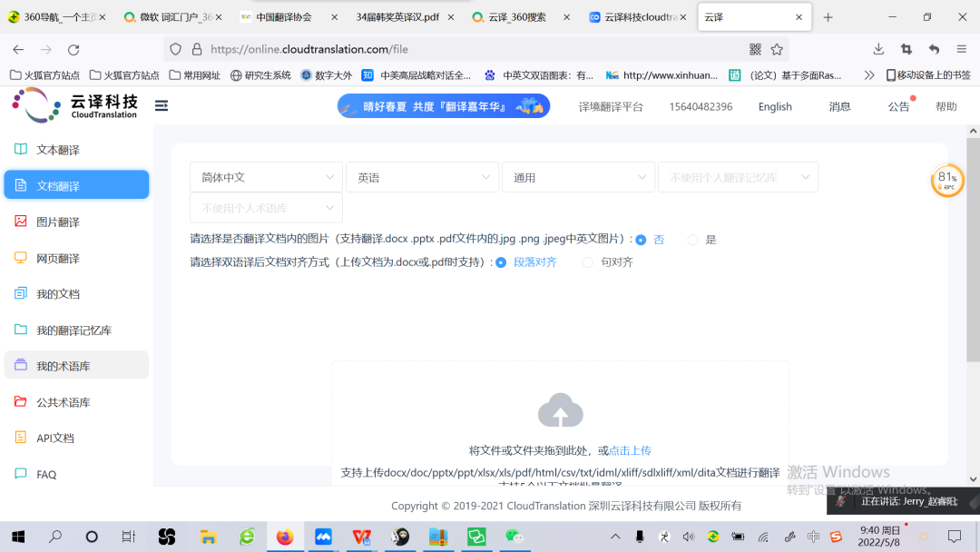The width and height of the screenshot is (980, 552).
Task: Select 文档翻译 sidebar item
Action: 76,185
